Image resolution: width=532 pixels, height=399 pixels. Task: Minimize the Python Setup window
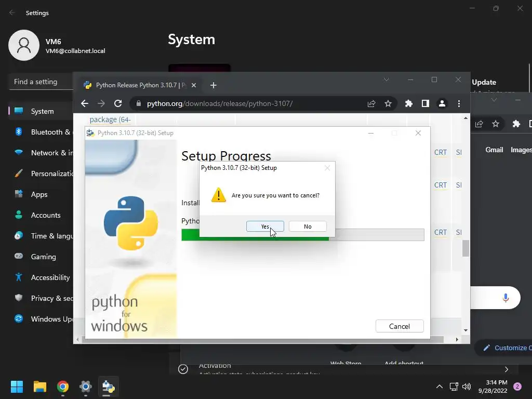pos(371,133)
